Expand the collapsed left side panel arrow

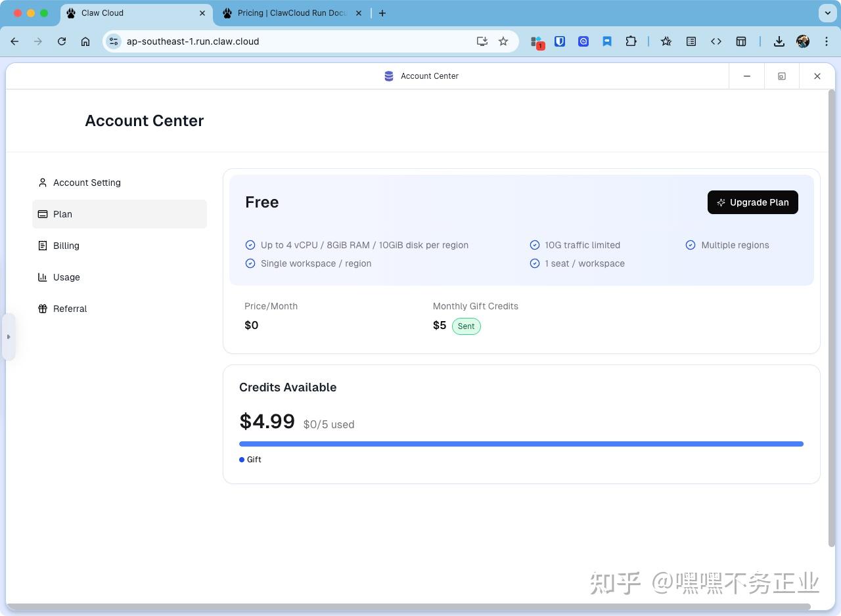[x=9, y=337]
